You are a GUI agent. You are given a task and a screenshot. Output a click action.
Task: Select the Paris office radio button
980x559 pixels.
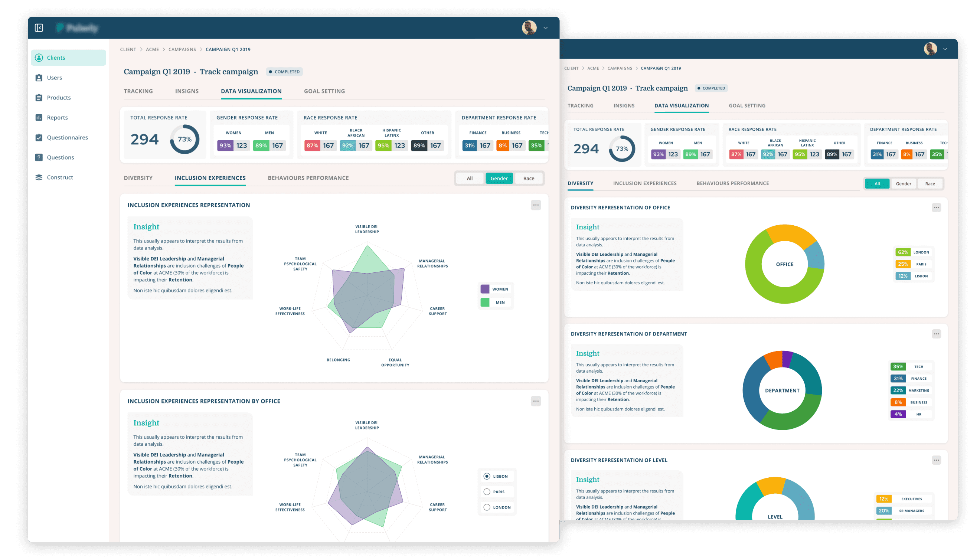coord(487,492)
